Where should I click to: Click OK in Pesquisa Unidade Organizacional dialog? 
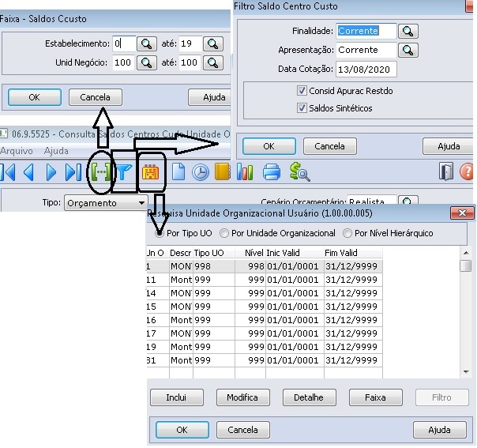click(182, 430)
